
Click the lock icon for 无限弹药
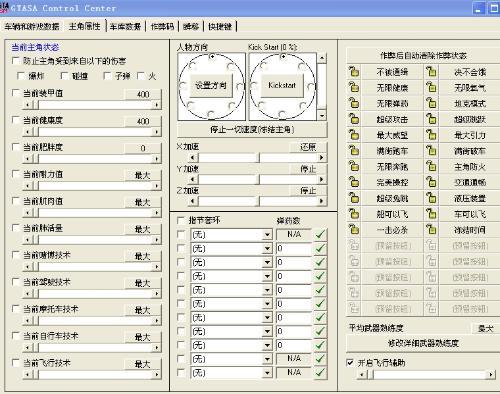[x=354, y=103]
